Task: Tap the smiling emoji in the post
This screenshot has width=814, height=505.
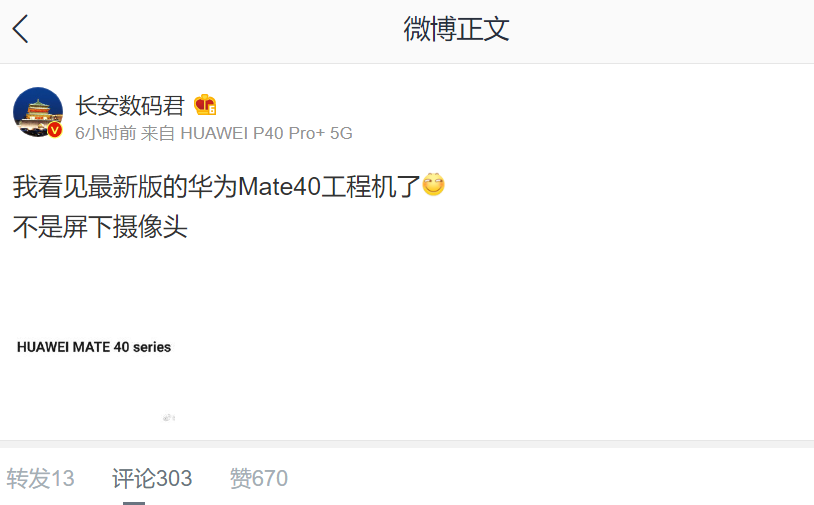Action: tap(433, 184)
